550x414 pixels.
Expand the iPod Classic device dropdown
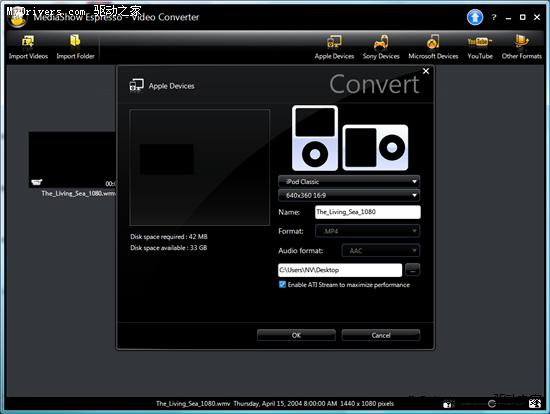coord(349,181)
